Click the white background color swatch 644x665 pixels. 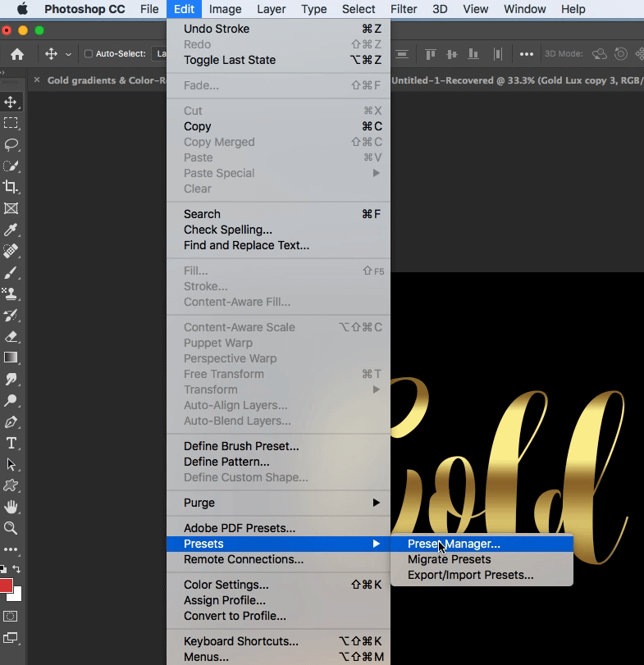(17, 596)
